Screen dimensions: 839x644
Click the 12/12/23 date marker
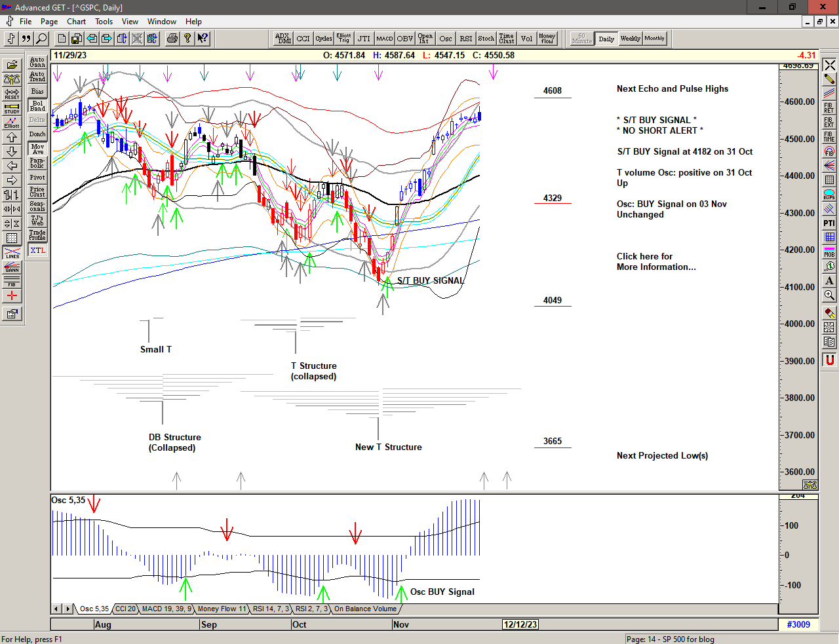[x=520, y=624]
